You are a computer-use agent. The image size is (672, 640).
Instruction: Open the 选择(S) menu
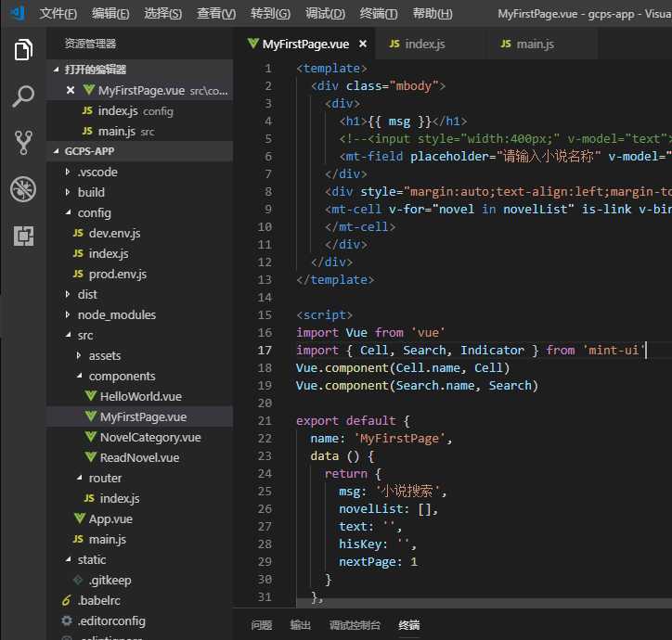coord(162,14)
